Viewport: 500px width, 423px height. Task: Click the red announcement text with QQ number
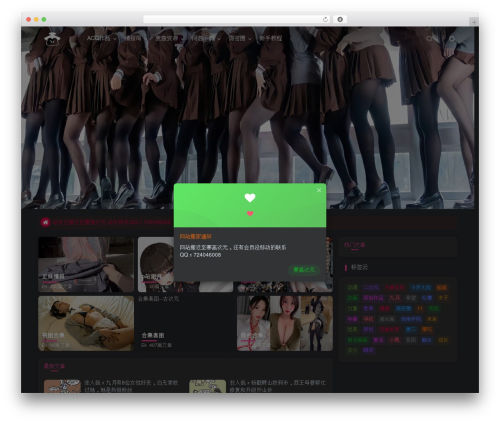[x=112, y=222]
